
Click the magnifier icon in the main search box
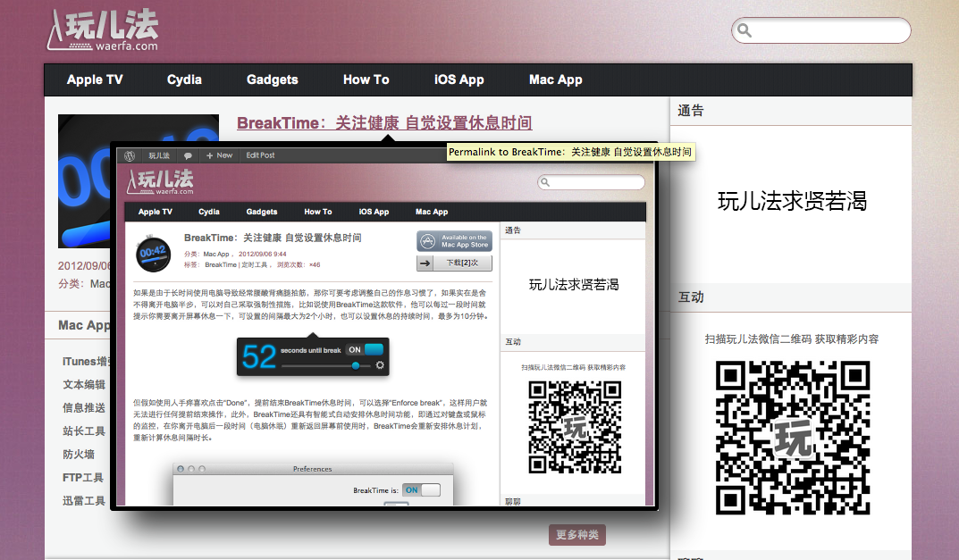click(x=744, y=31)
